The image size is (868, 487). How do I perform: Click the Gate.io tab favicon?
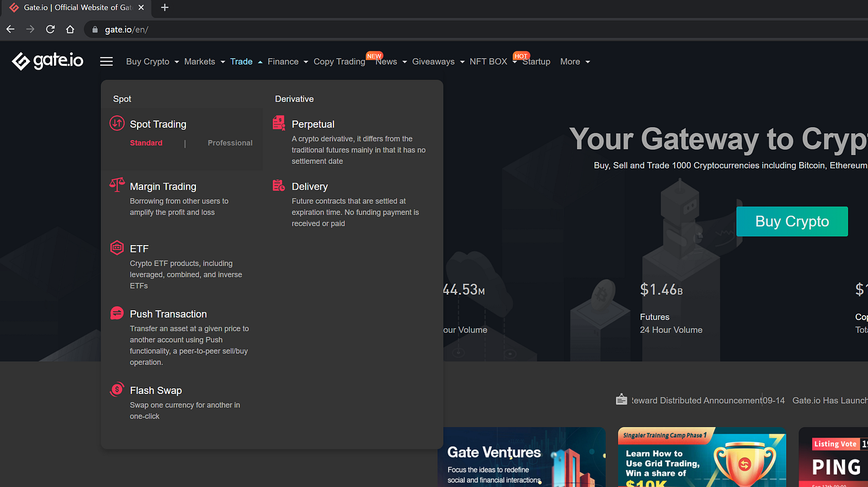click(14, 7)
